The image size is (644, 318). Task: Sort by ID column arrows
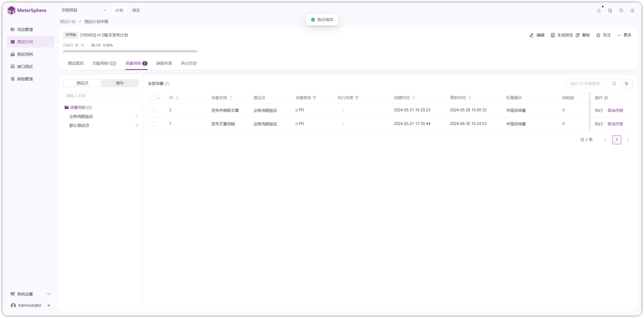pos(177,98)
